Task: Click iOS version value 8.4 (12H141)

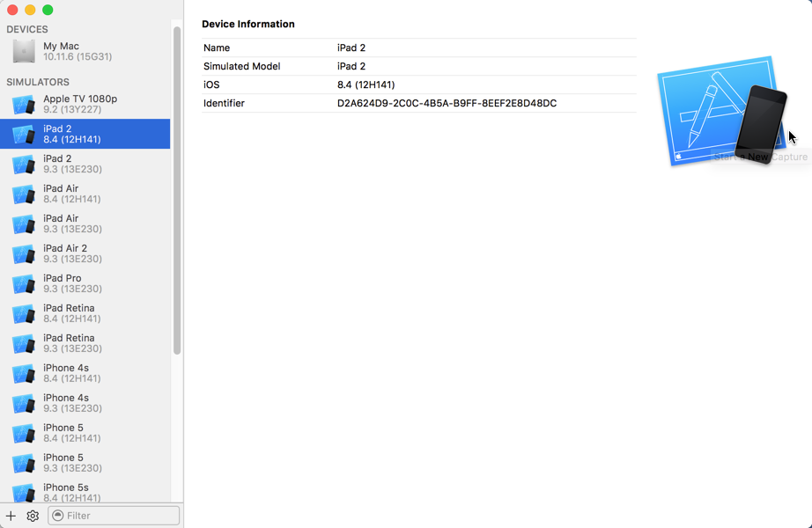Action: click(365, 84)
